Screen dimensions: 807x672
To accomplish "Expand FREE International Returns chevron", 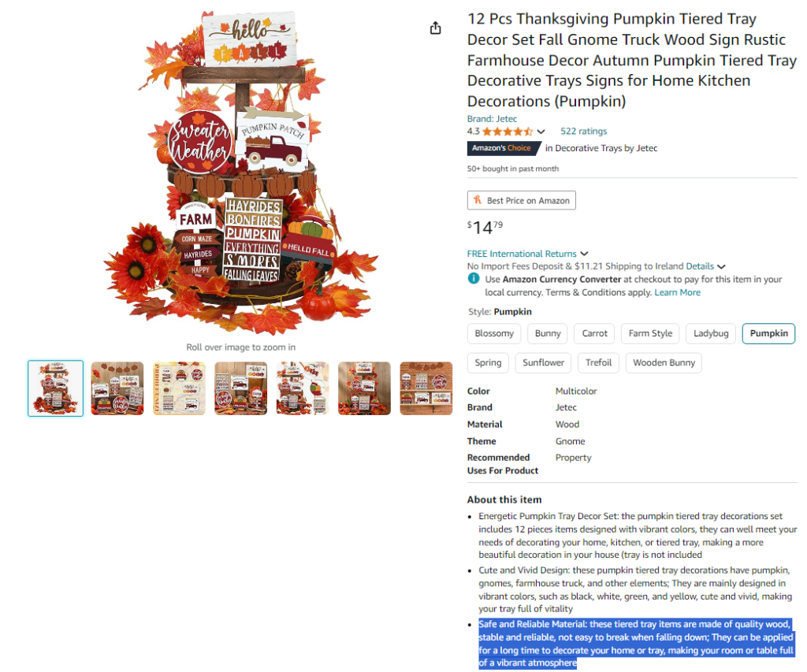I will tap(584, 254).
